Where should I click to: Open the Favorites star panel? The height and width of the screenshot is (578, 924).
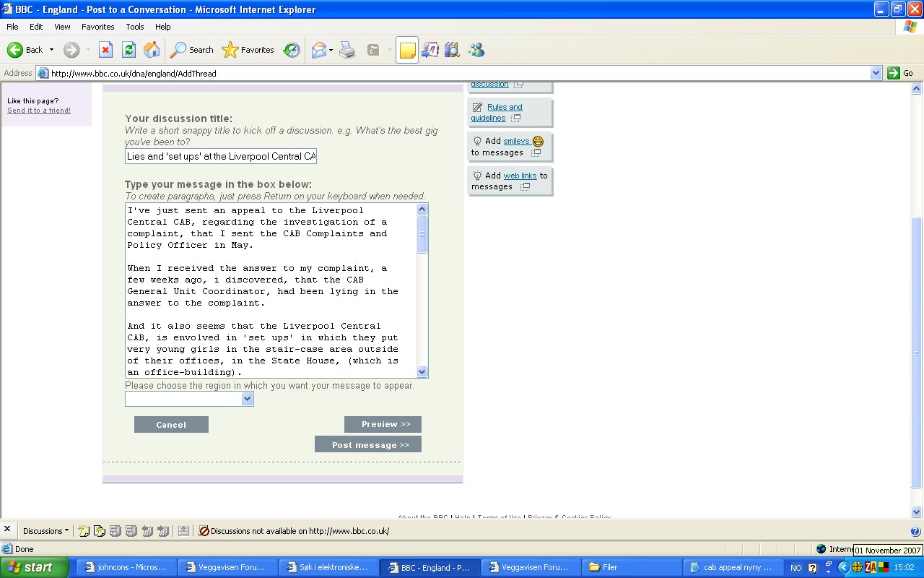click(x=248, y=50)
